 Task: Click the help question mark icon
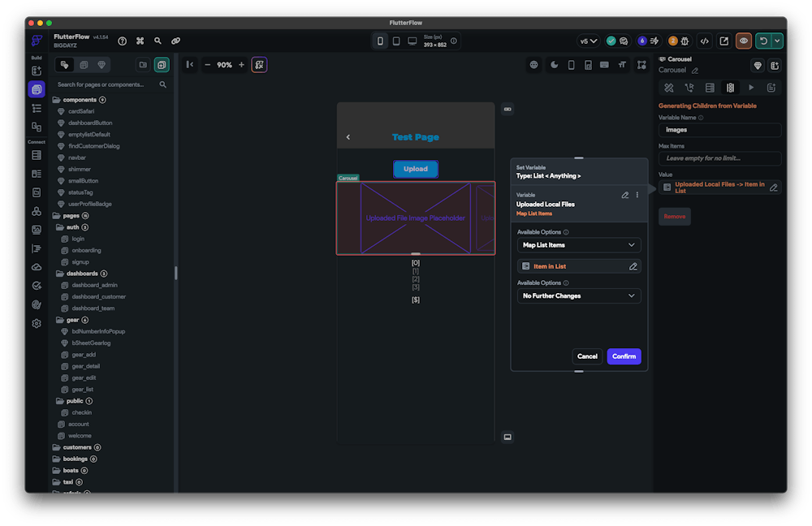coord(122,41)
